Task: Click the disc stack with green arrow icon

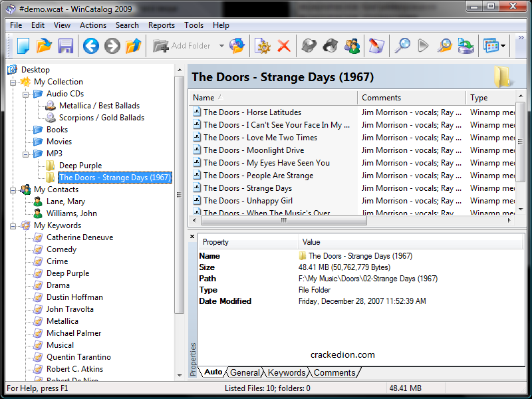Action: point(466,45)
